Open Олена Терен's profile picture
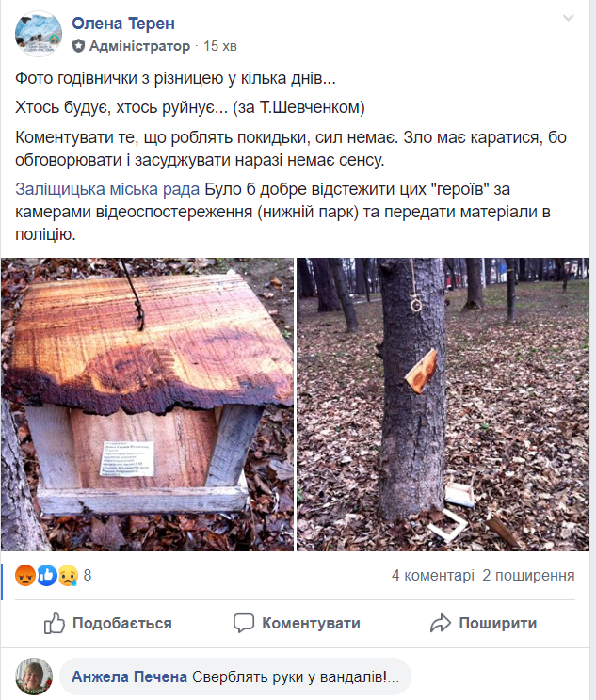Viewport: 596px width, 700px height. [x=39, y=34]
